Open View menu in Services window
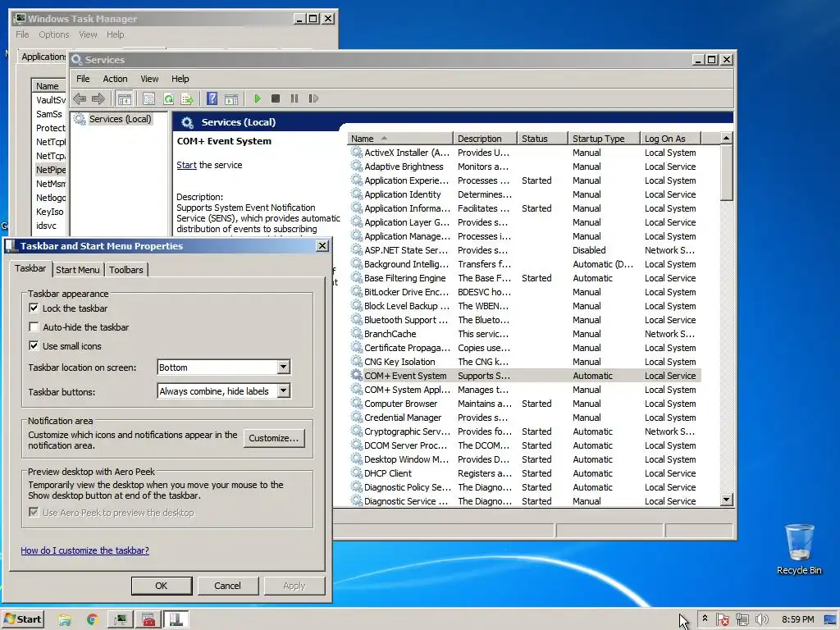 pos(149,79)
